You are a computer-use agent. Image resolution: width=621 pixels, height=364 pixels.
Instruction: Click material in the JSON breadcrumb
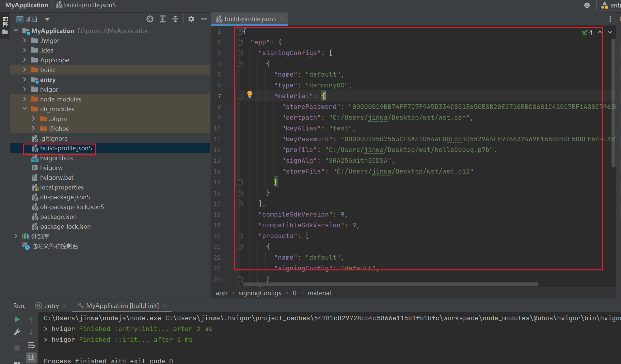pyautogui.click(x=319, y=293)
